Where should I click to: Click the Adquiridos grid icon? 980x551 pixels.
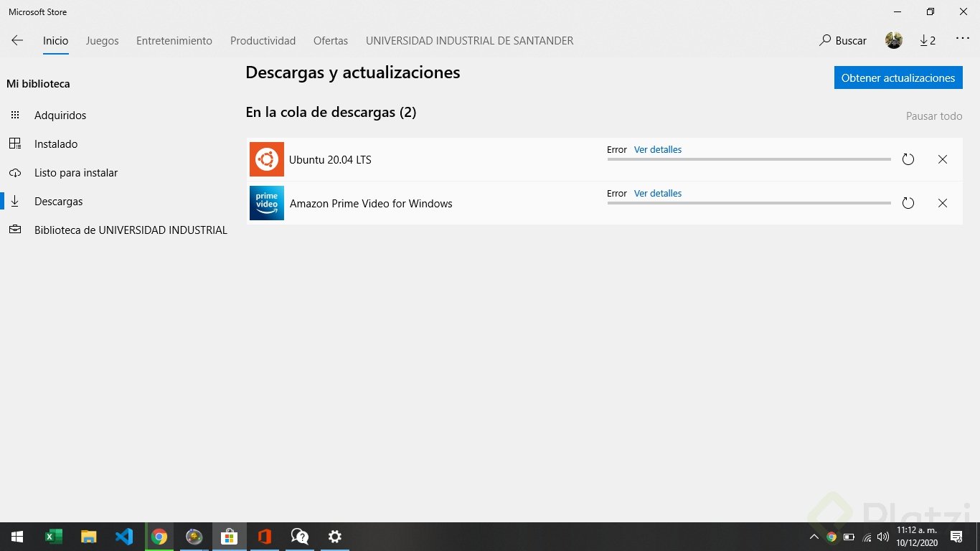pos(15,116)
